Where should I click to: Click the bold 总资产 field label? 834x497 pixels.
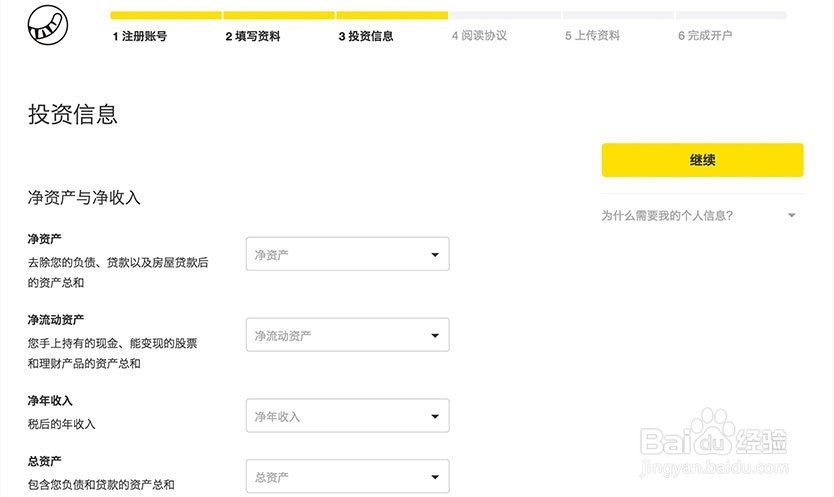tap(45, 461)
